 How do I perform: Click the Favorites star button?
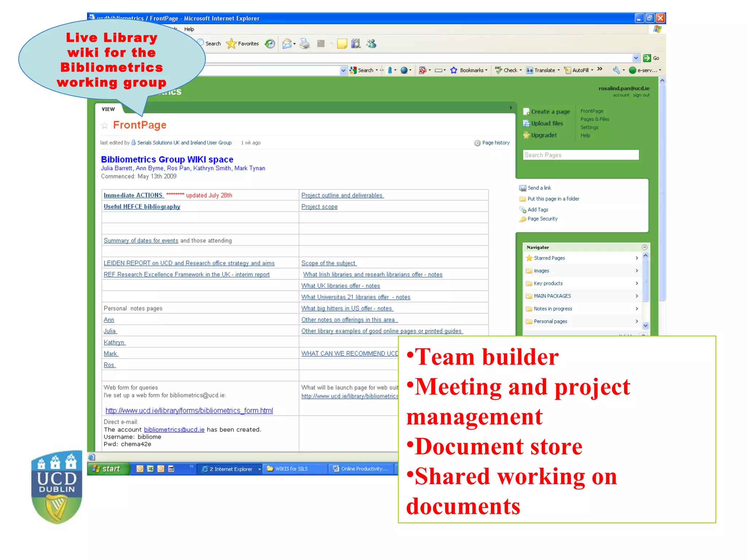point(242,44)
